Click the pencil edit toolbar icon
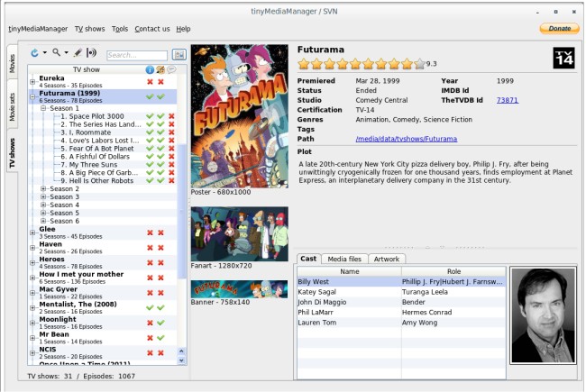The image size is (586, 392). [78, 53]
